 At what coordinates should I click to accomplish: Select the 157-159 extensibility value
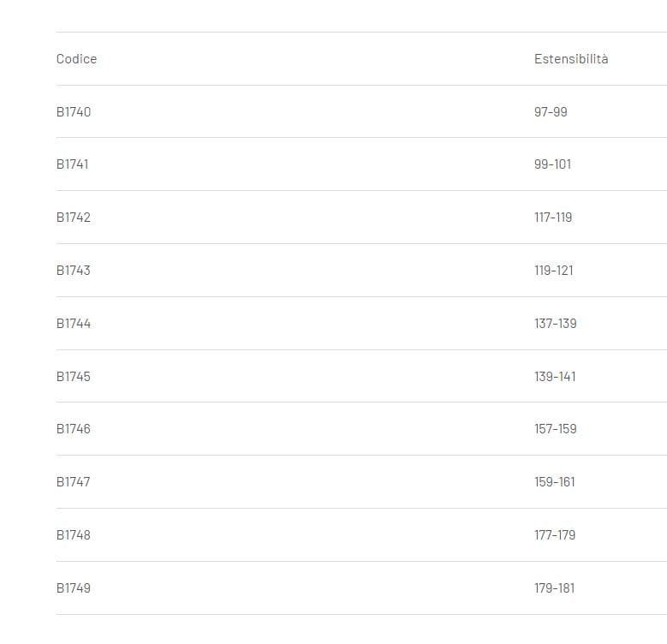[556, 429]
